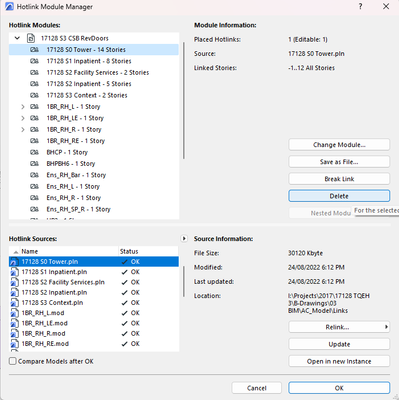The height and width of the screenshot is (400, 399).
Task: Click the file icon for 17128 S2 Inpatient.pln
Action: click(x=14, y=293)
